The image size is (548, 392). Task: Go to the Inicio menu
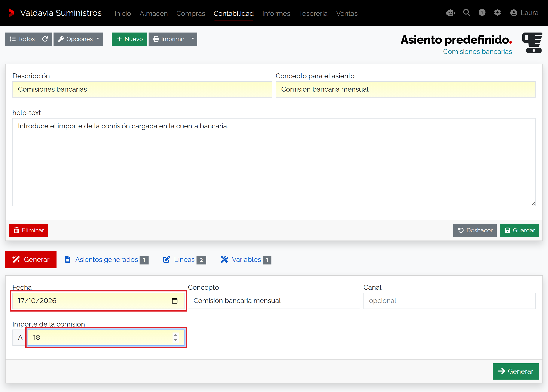[123, 13]
